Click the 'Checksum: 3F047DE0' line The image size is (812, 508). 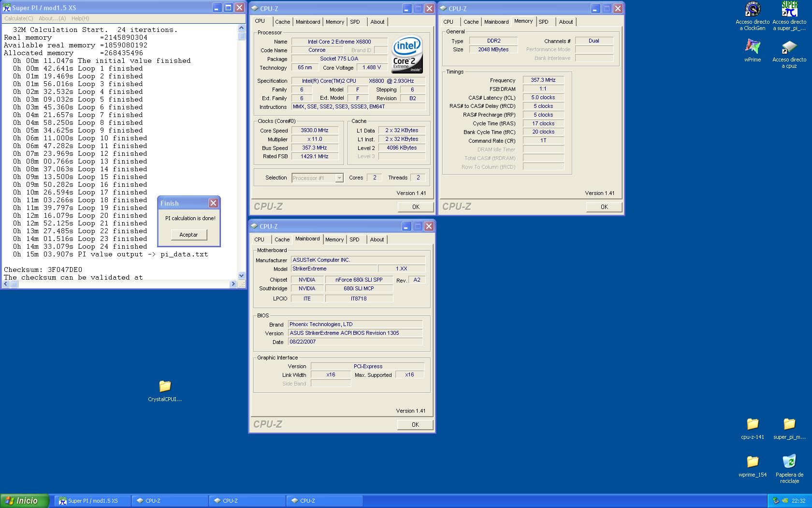pyautogui.click(x=43, y=269)
